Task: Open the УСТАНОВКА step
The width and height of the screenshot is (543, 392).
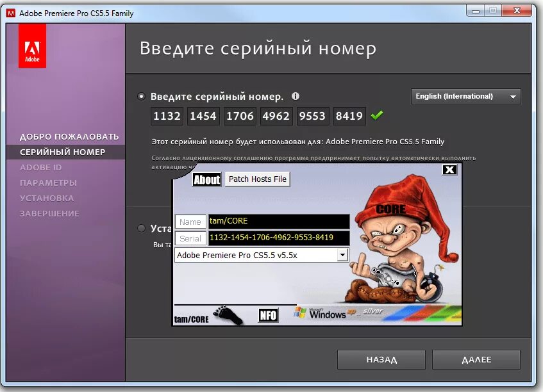Action: (47, 199)
